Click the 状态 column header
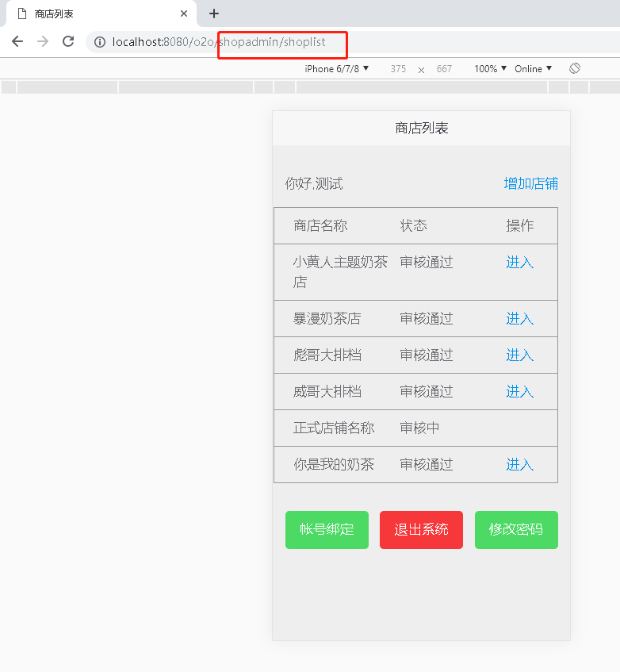The height and width of the screenshot is (672, 620). click(414, 226)
